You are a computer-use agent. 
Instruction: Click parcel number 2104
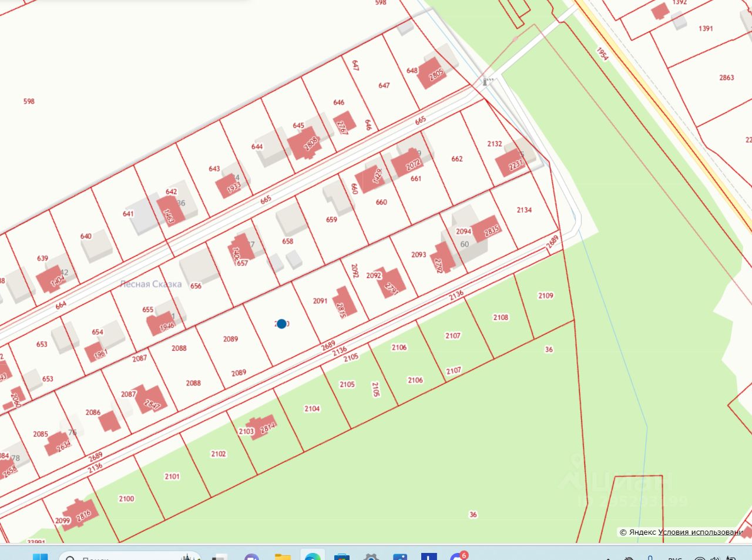[312, 408]
